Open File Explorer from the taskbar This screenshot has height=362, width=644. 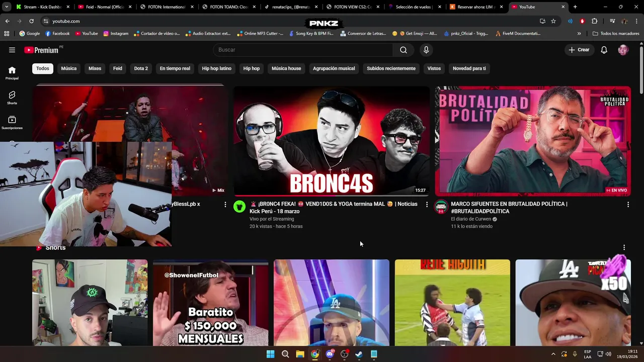[x=300, y=354]
